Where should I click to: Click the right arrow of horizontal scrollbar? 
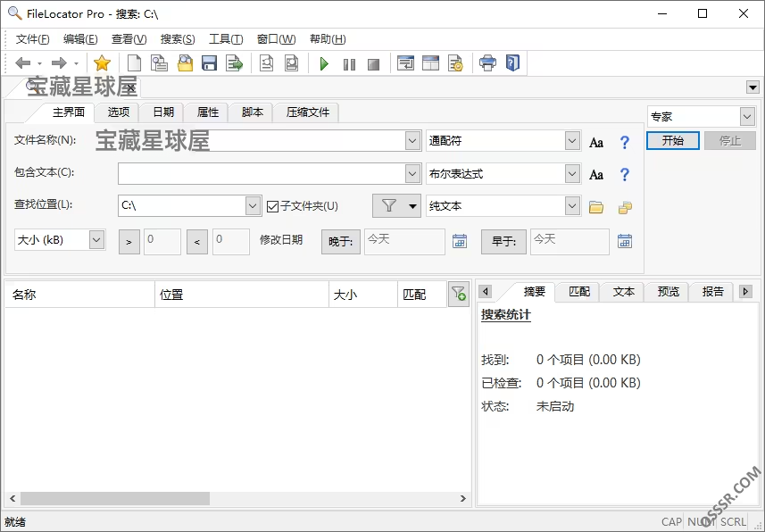463,498
